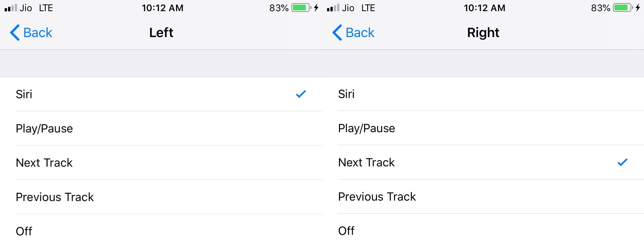Tap signal bars in left status bar
This screenshot has height=247, width=644.
click(11, 8)
